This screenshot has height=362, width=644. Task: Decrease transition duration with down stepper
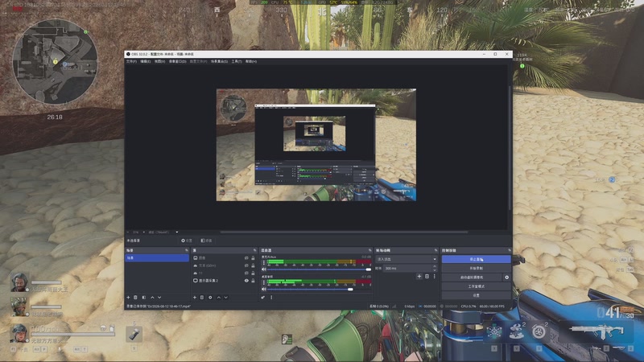coord(435,269)
